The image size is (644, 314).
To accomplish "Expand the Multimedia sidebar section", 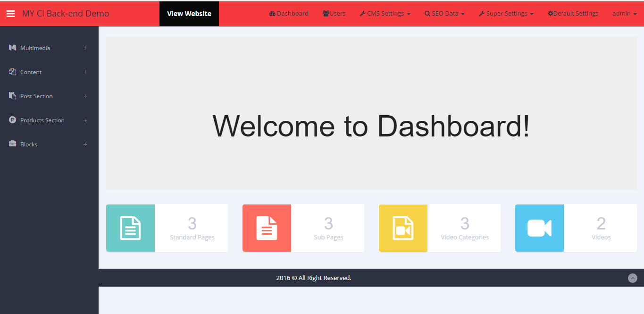I will tap(85, 48).
